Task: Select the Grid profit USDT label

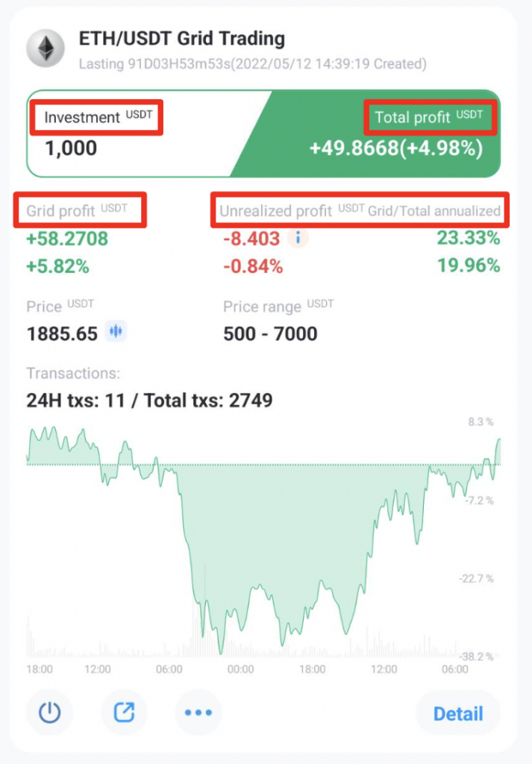Action: tap(77, 210)
